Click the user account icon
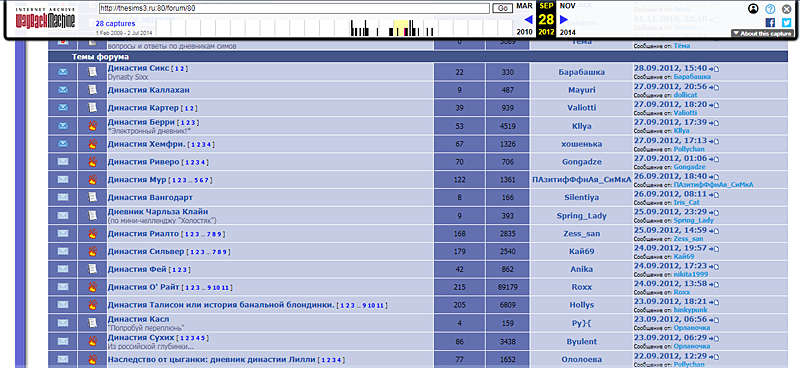 [754, 8]
